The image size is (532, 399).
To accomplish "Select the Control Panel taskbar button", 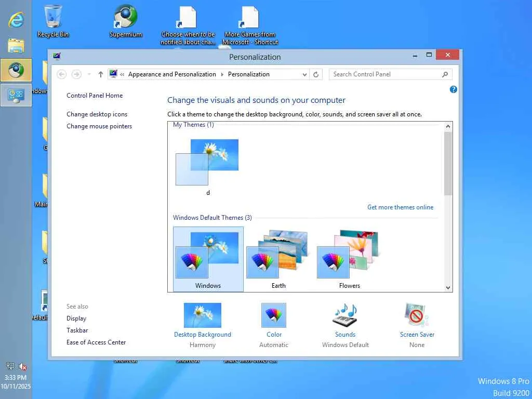I will pos(16,95).
